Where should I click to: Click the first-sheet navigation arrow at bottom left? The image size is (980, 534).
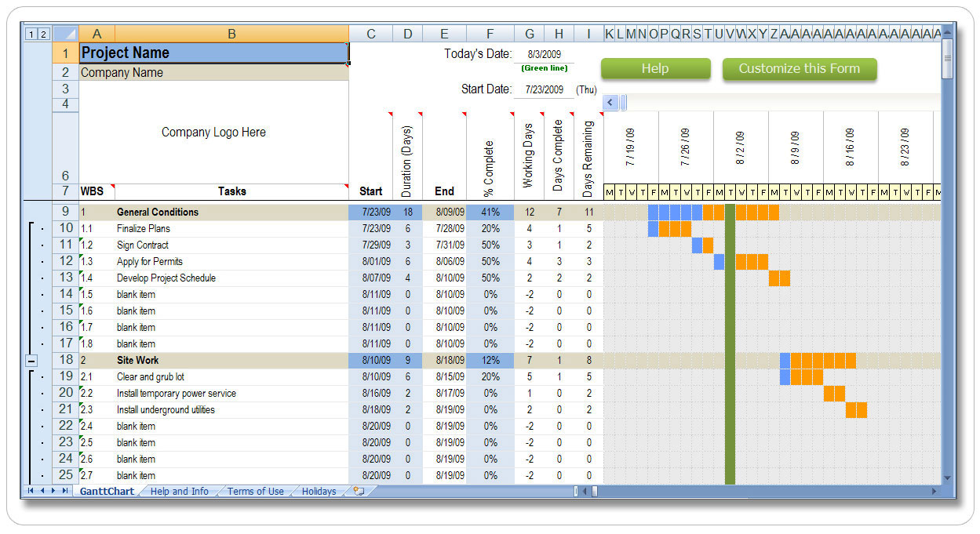[x=30, y=492]
